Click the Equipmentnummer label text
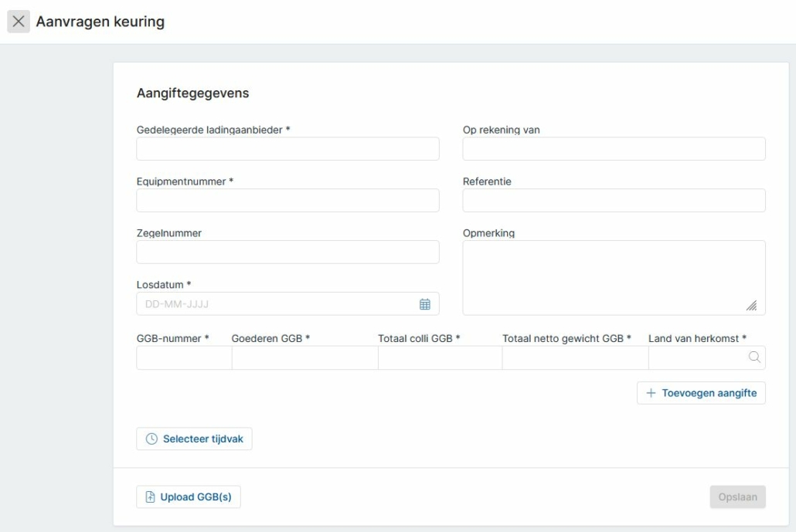 coord(185,181)
